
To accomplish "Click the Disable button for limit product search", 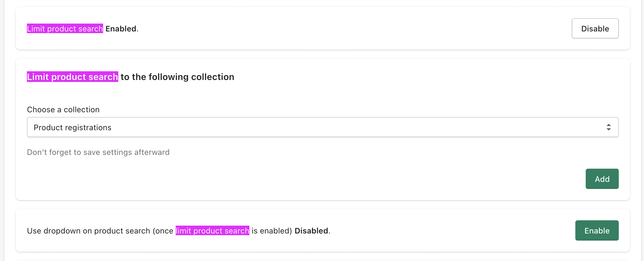I will 595,29.
